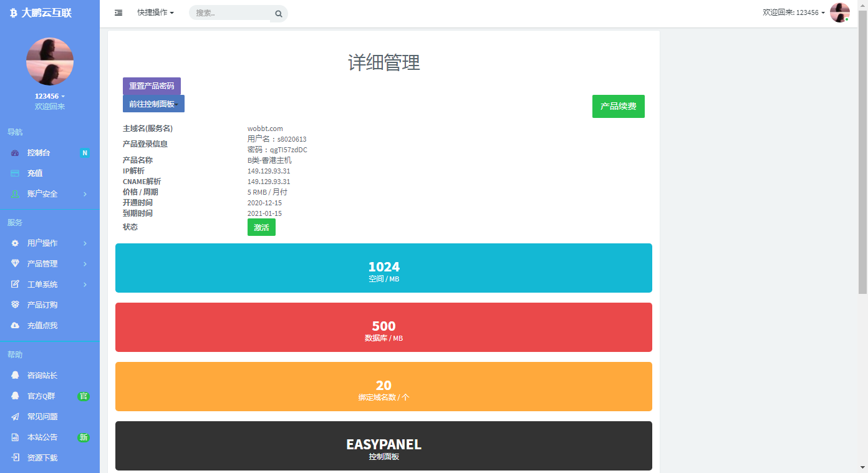The width and height of the screenshot is (868, 473).
Task: Click the 咨询站长 QQ icon
Action: (15, 376)
